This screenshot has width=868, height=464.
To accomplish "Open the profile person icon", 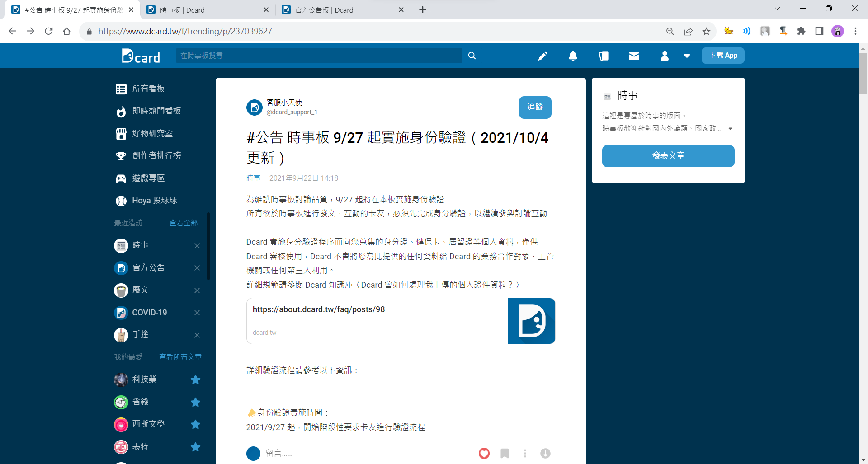I will click(665, 56).
